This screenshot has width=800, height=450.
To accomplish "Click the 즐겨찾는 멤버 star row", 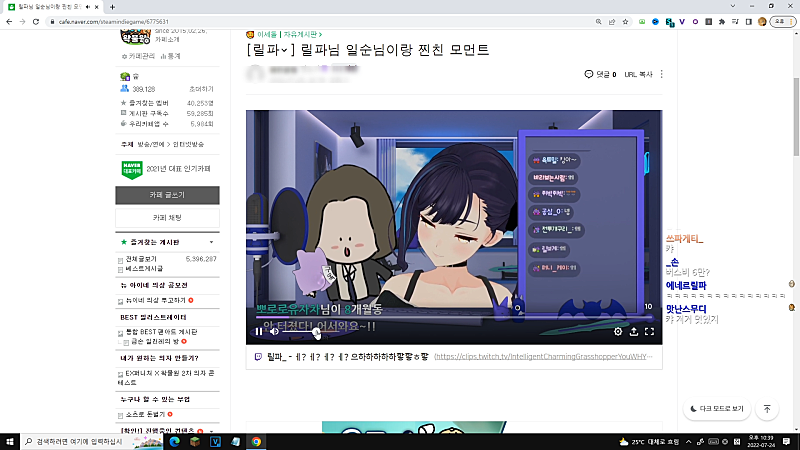I will point(167,103).
